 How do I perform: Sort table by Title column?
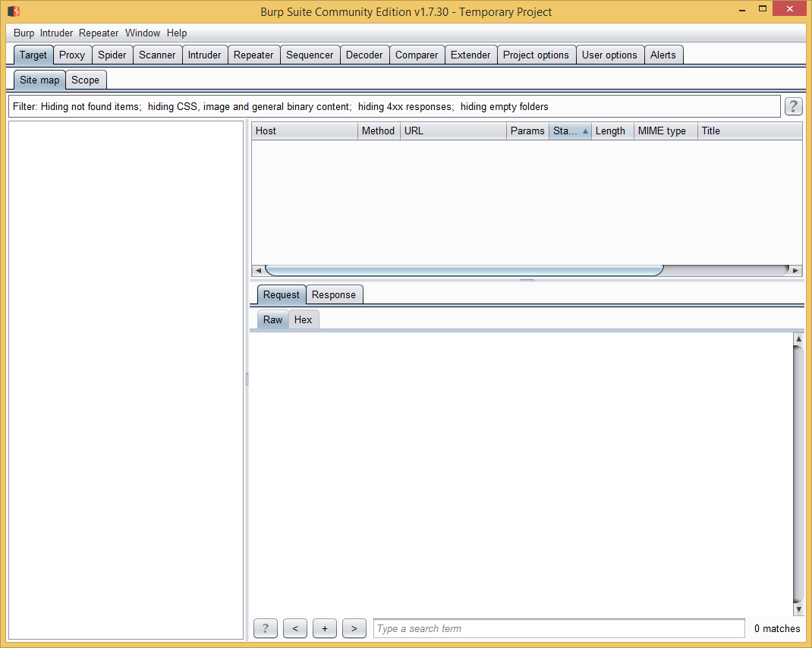(x=750, y=131)
